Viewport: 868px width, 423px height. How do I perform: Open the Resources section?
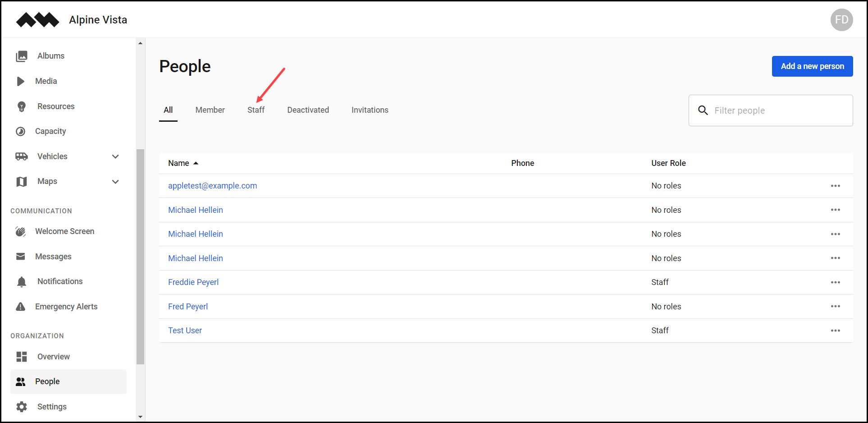(55, 106)
